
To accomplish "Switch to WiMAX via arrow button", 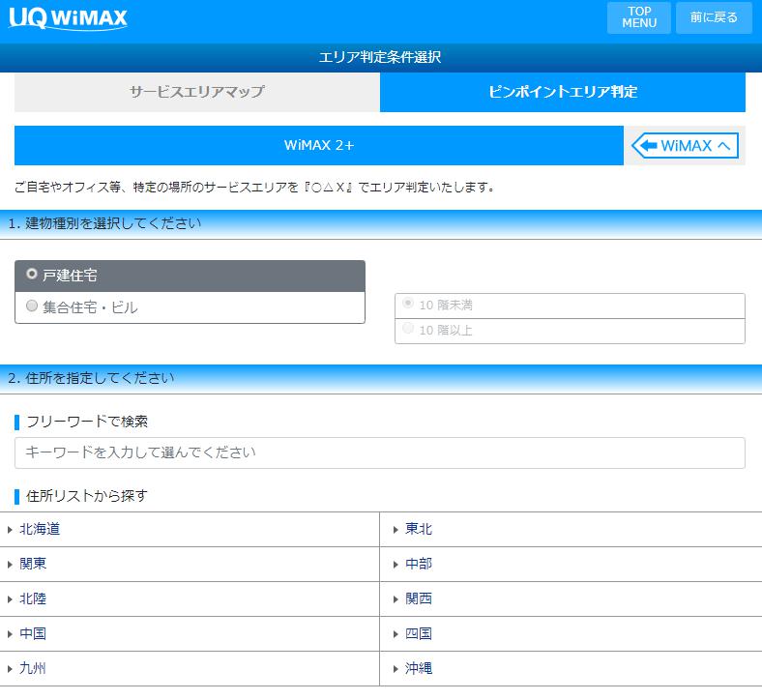I will coord(685,145).
